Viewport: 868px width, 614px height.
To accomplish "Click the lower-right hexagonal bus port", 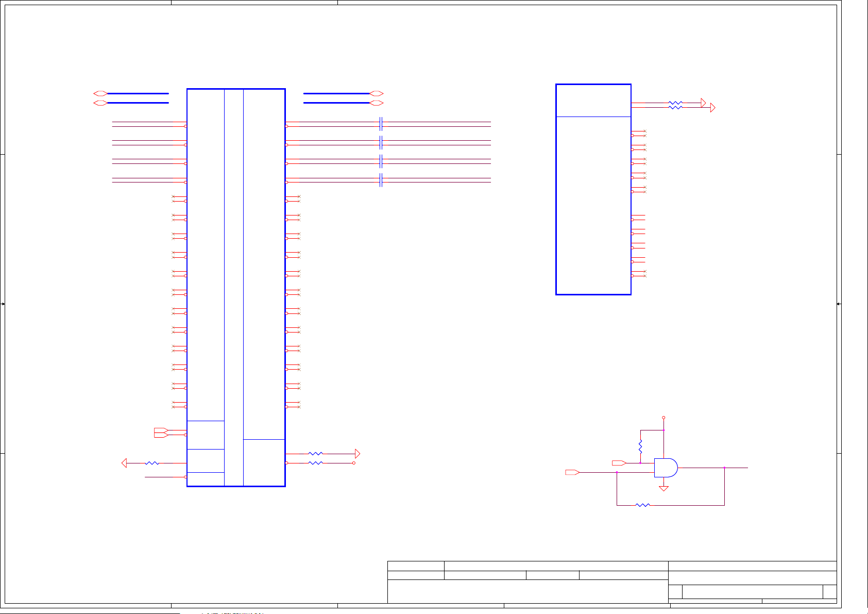I will pyautogui.click(x=377, y=103).
